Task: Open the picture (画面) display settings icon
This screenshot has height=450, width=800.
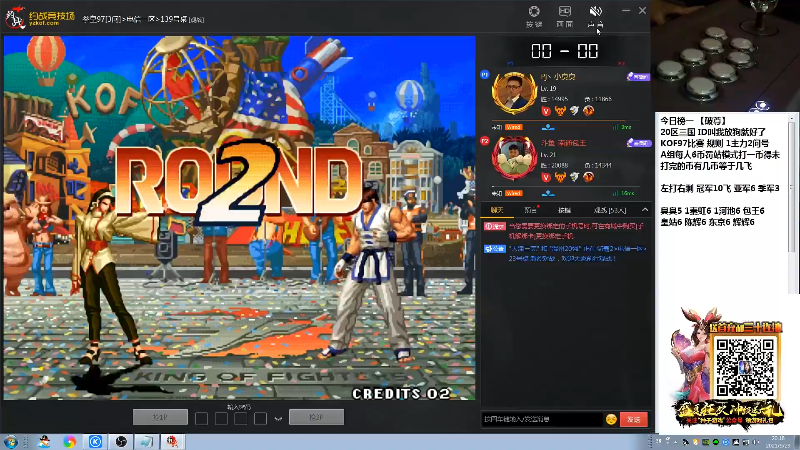Action: tap(565, 16)
